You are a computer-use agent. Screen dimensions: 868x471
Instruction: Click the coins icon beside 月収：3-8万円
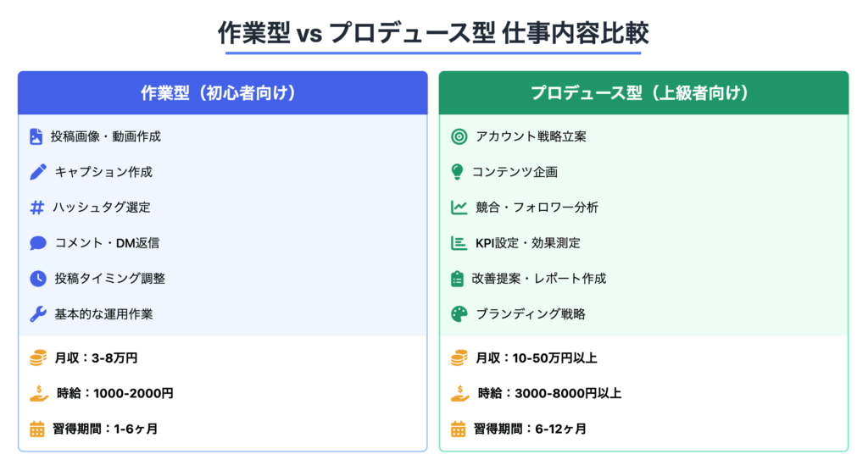pos(37,358)
